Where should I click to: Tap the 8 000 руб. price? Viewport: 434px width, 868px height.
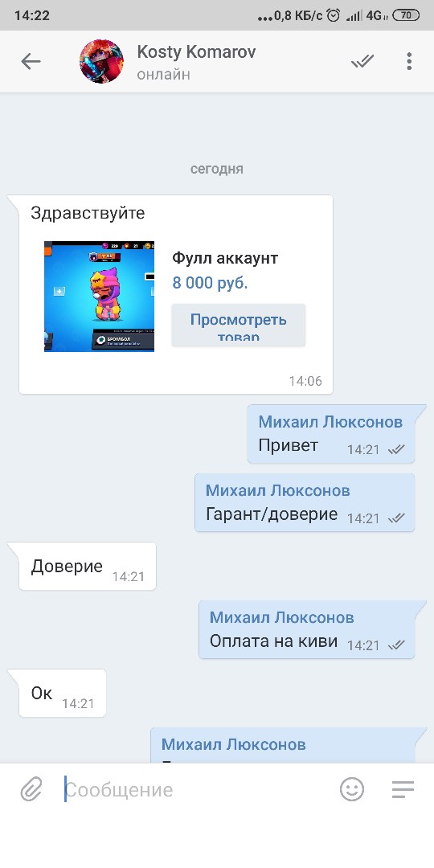click(211, 283)
